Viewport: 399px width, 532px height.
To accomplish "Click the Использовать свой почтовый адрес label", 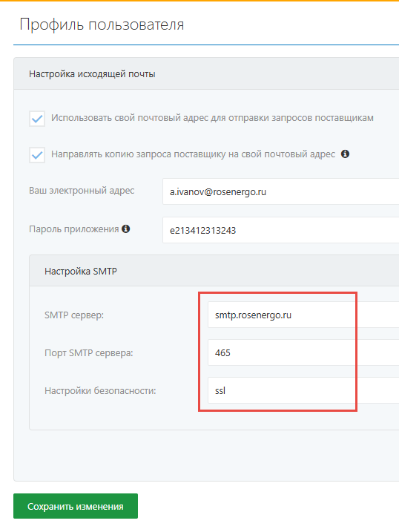I will (212, 118).
